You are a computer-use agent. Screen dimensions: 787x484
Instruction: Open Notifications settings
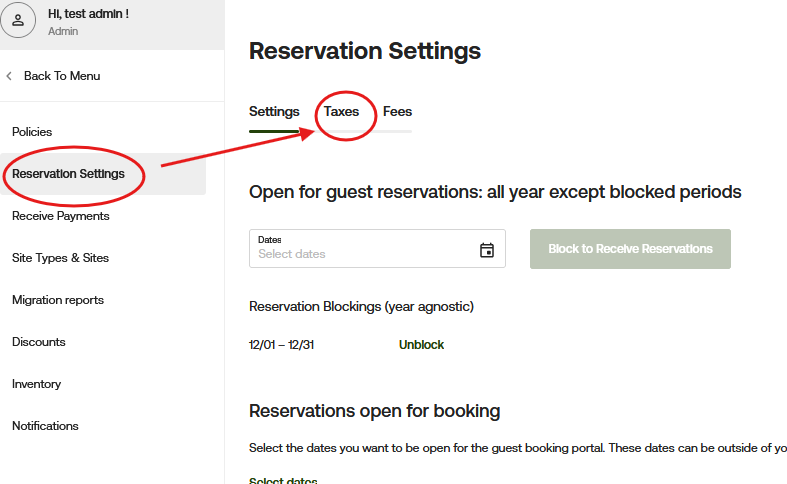coord(45,426)
